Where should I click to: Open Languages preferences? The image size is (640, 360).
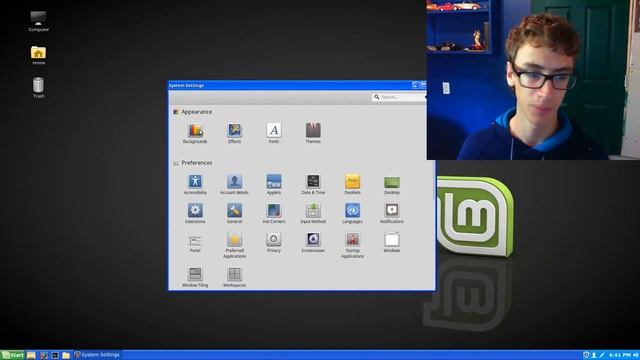[352, 213]
